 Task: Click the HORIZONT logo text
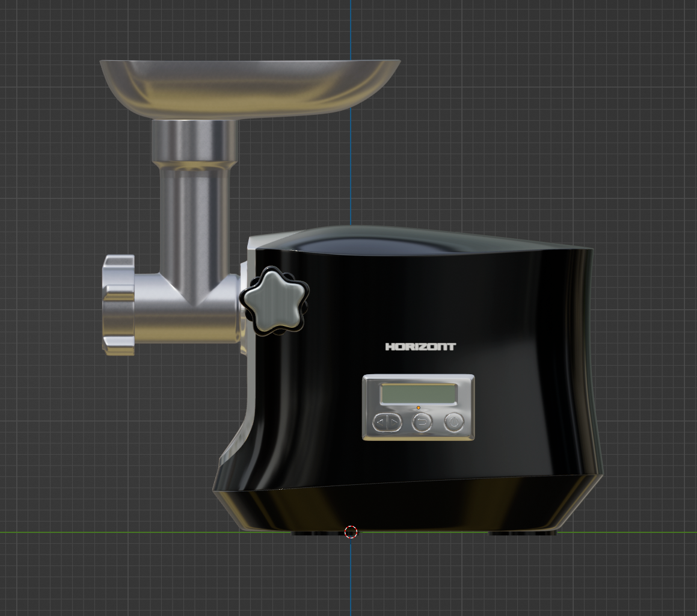[x=420, y=346]
